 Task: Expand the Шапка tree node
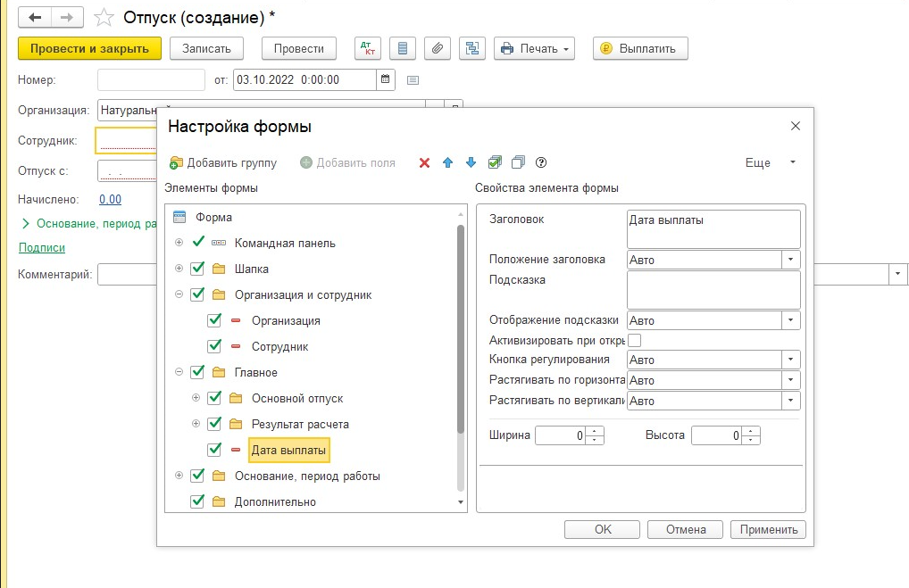click(179, 269)
